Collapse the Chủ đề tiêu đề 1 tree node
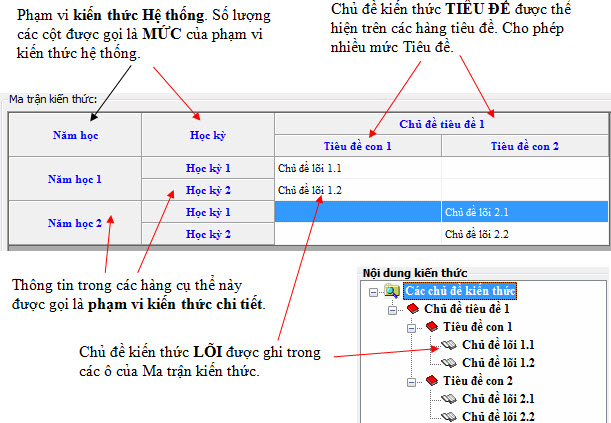 tap(392, 310)
